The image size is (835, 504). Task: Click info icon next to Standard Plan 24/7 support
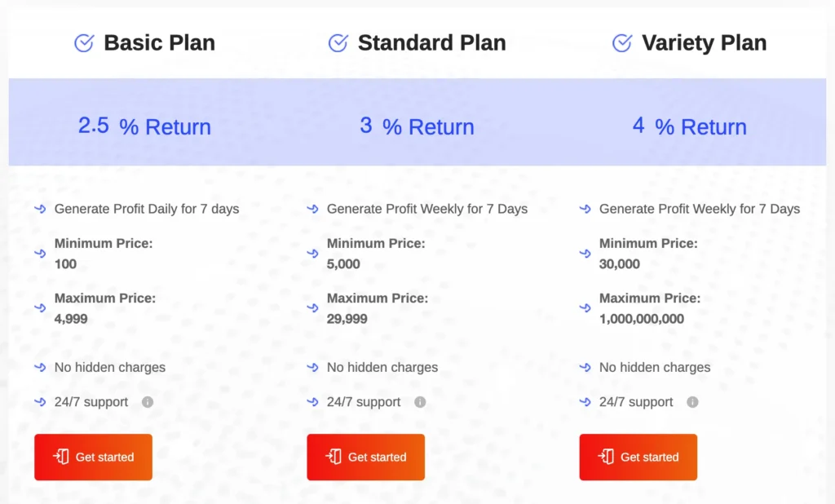tap(420, 402)
